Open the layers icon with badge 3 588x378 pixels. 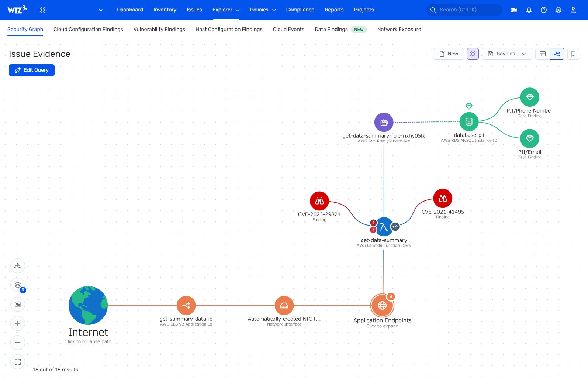18,285
